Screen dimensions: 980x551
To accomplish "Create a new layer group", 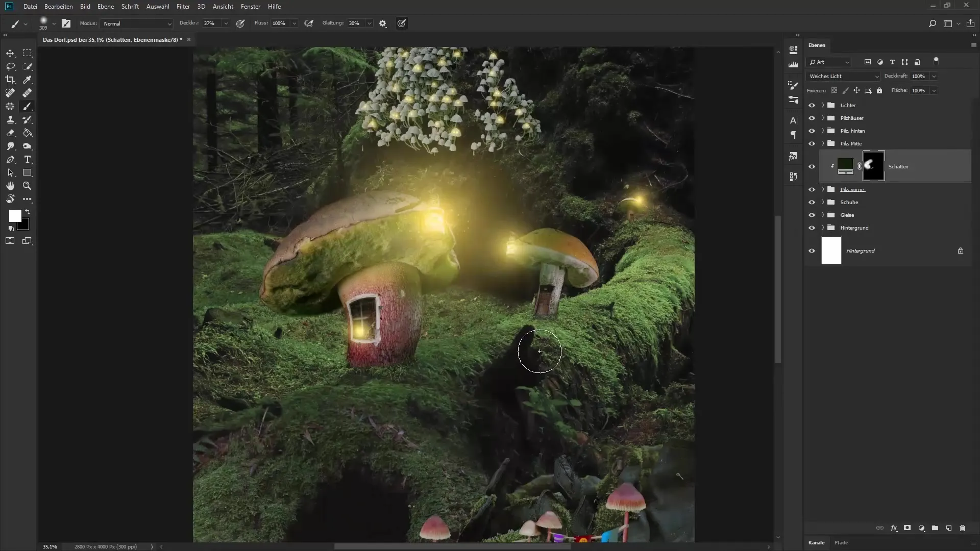I will 935,528.
